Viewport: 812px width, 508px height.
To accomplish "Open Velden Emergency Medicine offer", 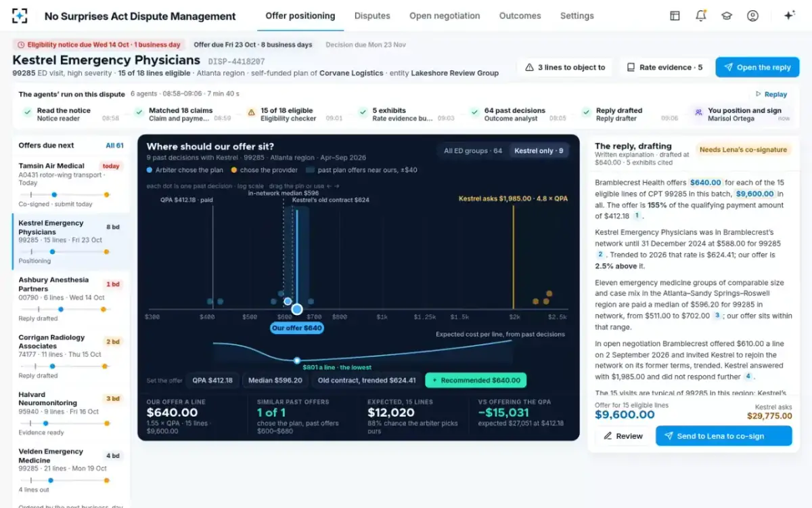I will (70, 470).
